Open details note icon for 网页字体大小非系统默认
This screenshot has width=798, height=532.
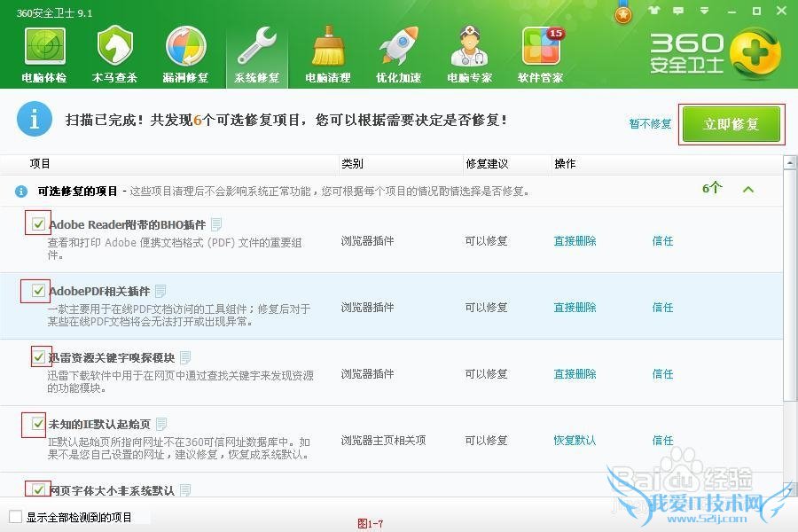tap(185, 489)
